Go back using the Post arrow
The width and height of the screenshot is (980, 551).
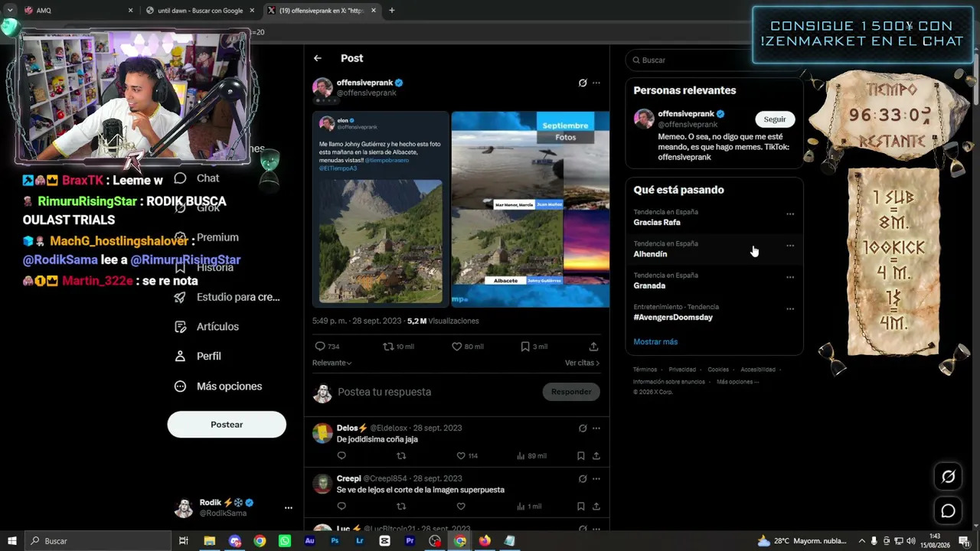coord(318,58)
